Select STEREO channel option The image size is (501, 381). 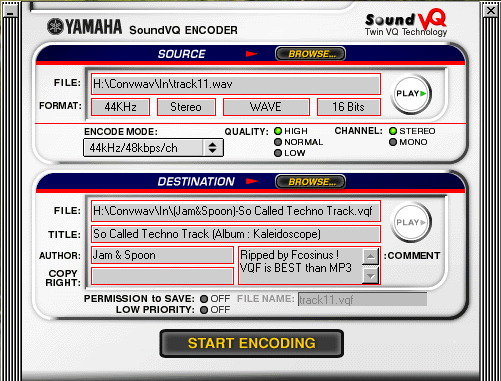(412, 131)
